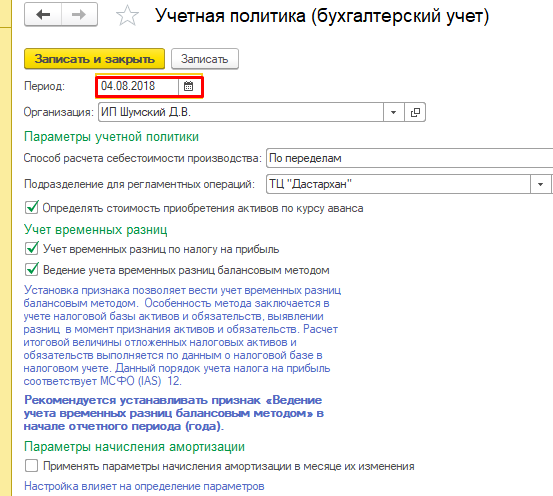The width and height of the screenshot is (553, 496).
Task: Uncheck Определять стоимость приобретения активов по курсу аванса
Action: [32, 207]
